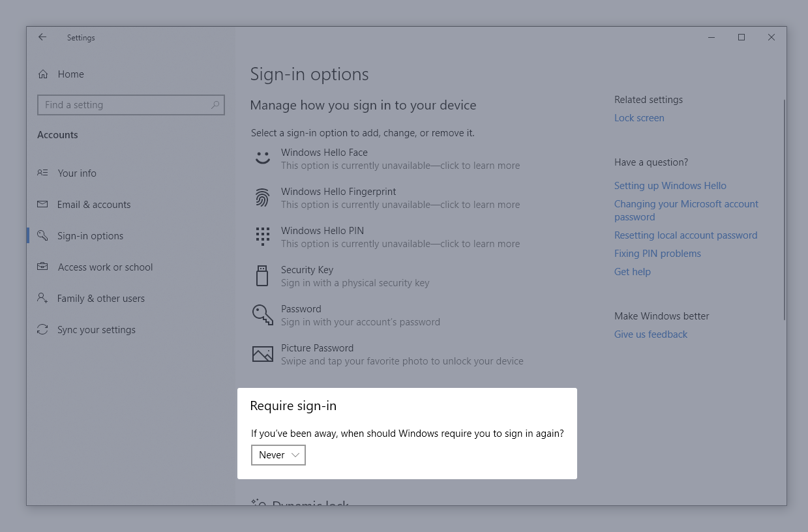808x532 pixels.
Task: Open Resetting local account password link
Action: 686,235
